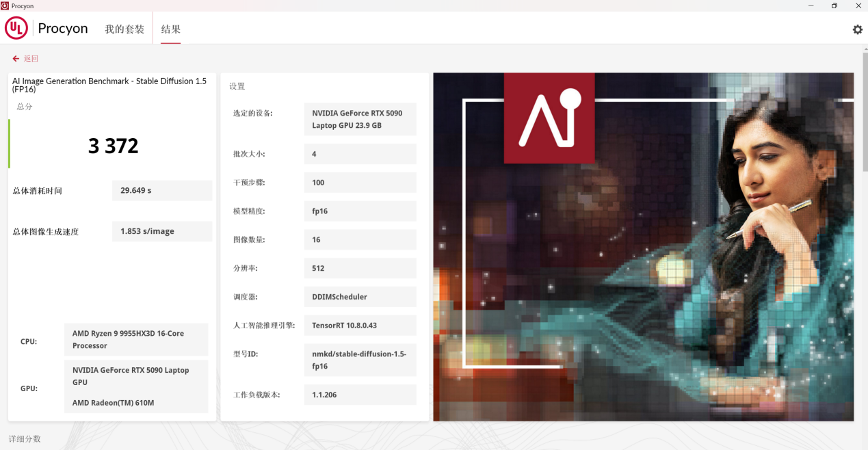Image resolution: width=868 pixels, height=450 pixels.
Task: Click the red AI emblem on the artwork
Action: [549, 118]
